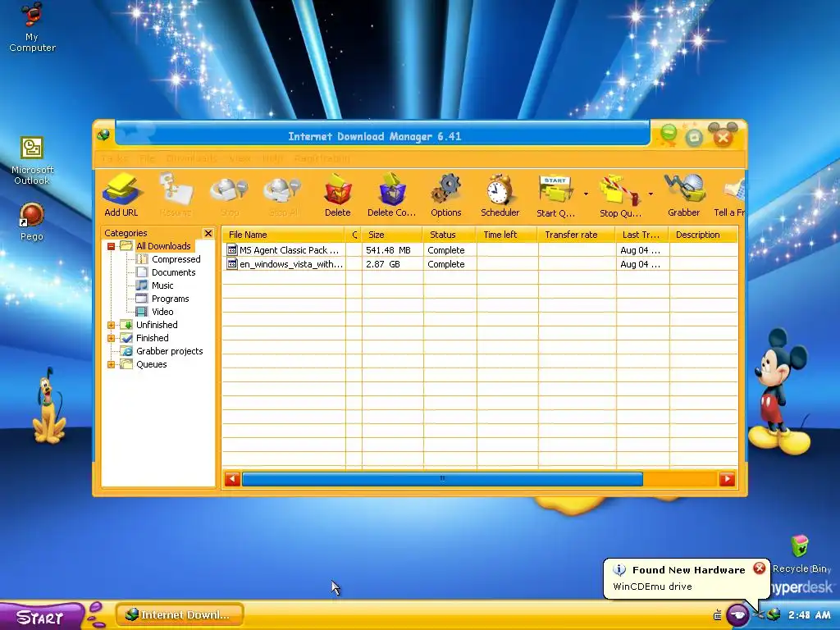Open the Registration menu
Screen dimensions: 840x630
[x=322, y=158]
